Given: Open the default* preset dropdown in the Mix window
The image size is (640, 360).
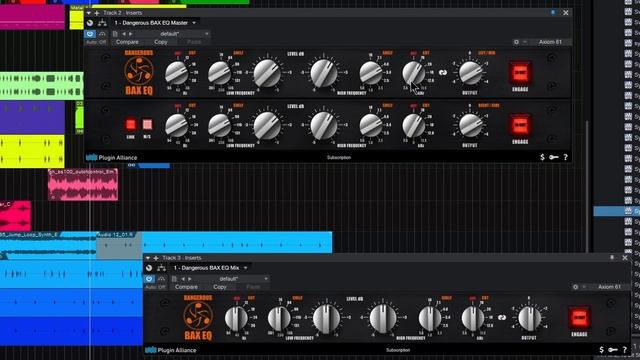Looking at the screenshot, I should [232, 279].
